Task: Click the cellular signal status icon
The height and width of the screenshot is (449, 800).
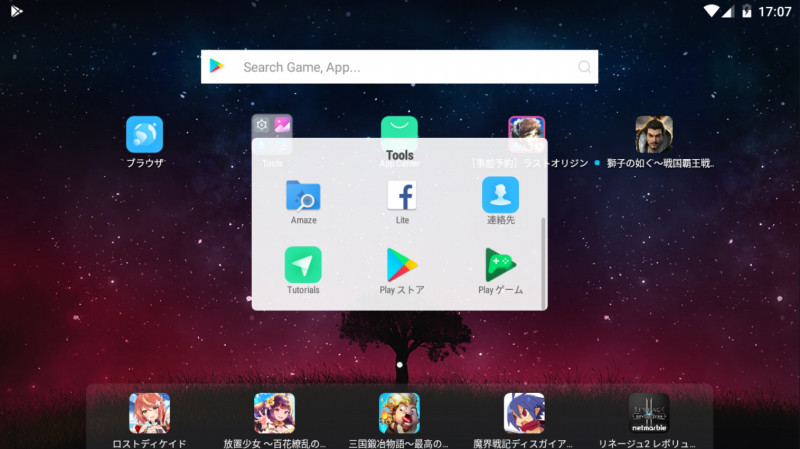Action: click(x=728, y=11)
